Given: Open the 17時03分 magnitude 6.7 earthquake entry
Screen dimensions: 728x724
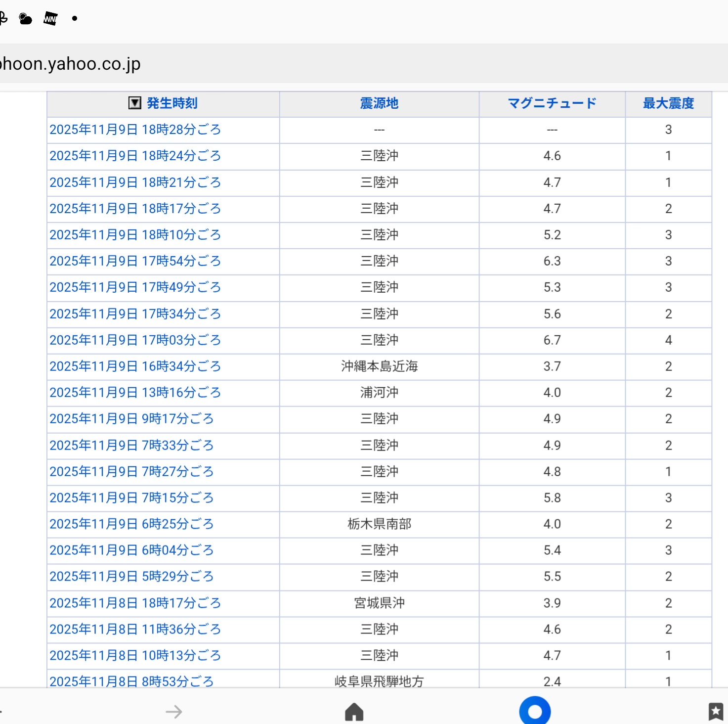Looking at the screenshot, I should pos(135,340).
